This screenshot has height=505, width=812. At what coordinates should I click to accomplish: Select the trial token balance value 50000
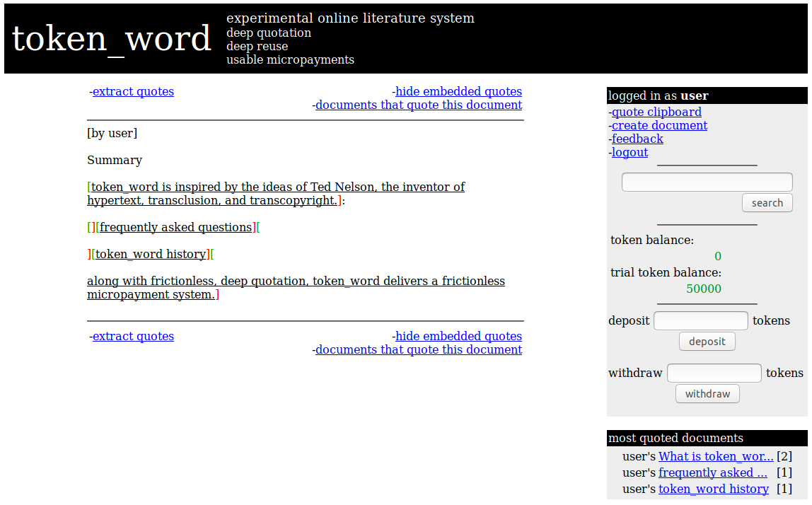[704, 289]
